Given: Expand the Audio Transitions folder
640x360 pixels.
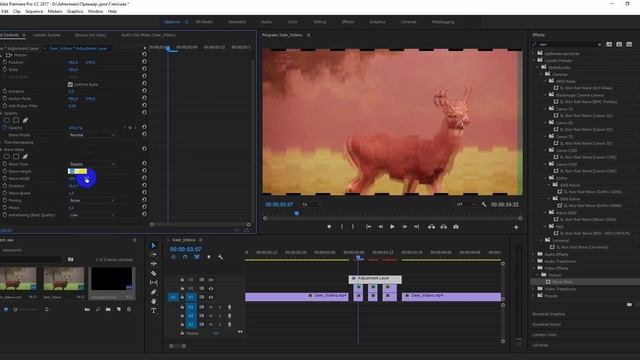Looking at the screenshot, I should click(533, 261).
